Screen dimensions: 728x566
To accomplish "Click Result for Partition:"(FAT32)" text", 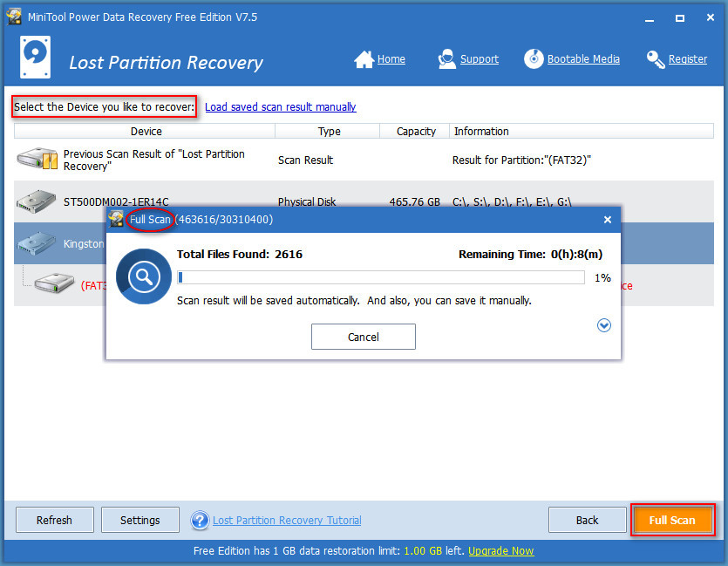I will pos(521,160).
